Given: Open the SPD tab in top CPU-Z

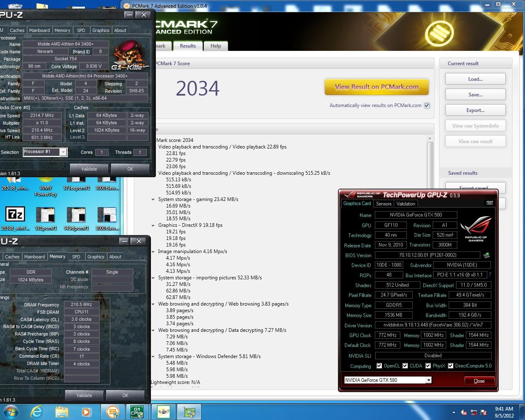Looking at the screenshot, I should [81, 30].
